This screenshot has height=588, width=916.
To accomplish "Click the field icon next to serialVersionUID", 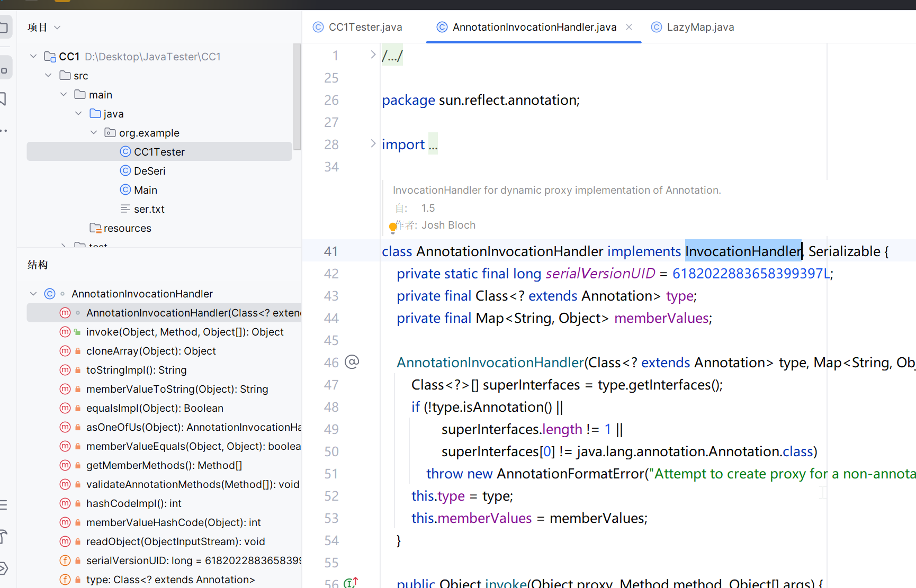I will point(65,560).
